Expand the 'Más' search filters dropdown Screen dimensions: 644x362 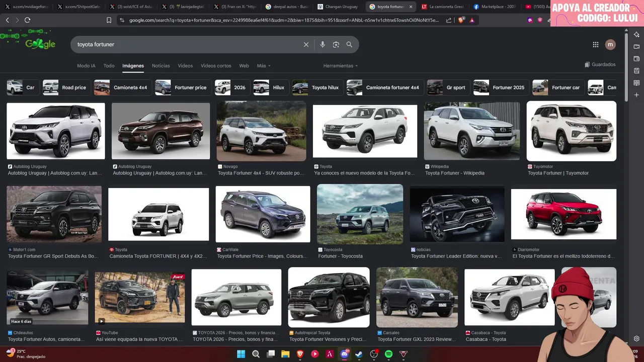click(264, 66)
